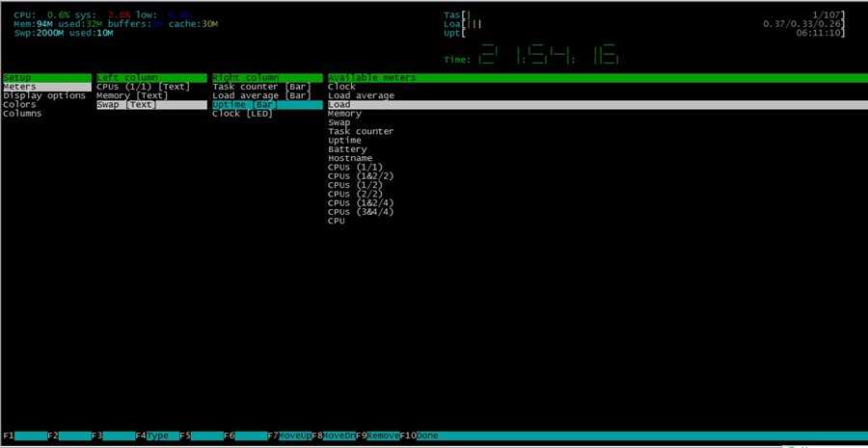The height and width of the screenshot is (448, 868).
Task: Choose Memory from Available meters list
Action: coord(344,114)
